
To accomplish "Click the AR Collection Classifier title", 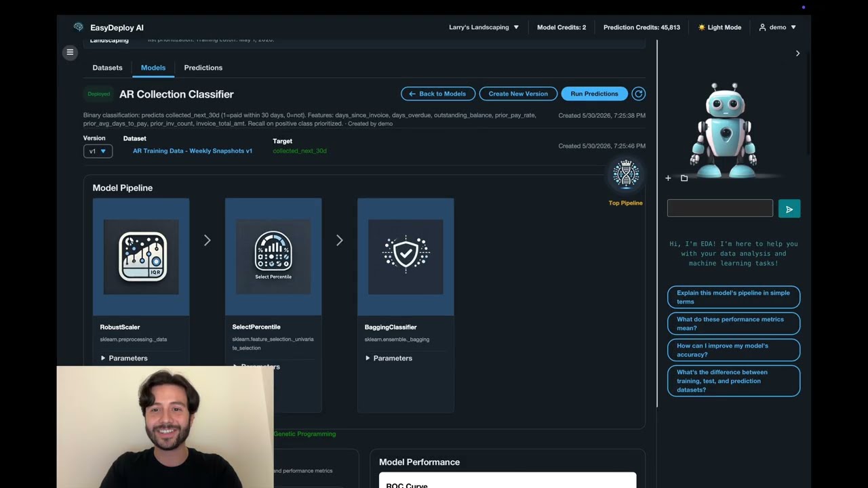I will point(176,94).
